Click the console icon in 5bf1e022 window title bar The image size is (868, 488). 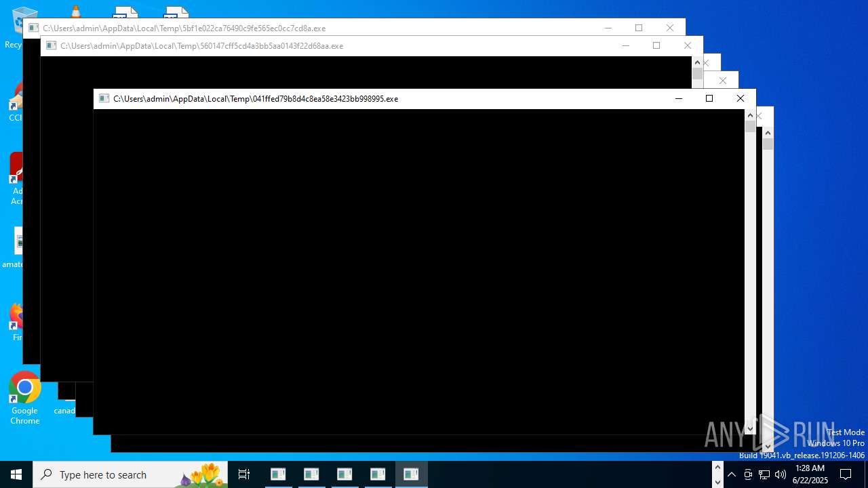33,28
